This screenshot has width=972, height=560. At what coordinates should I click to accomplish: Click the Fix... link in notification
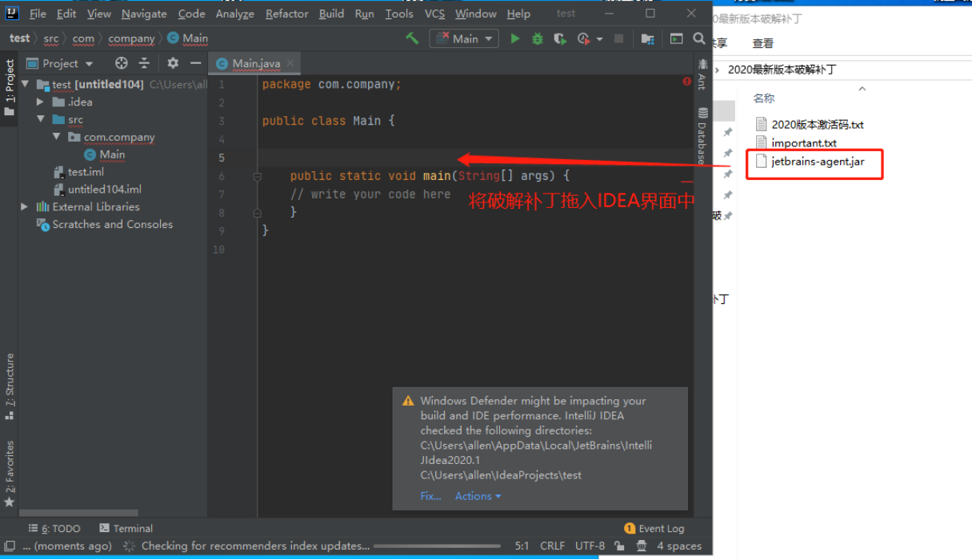pyautogui.click(x=430, y=496)
